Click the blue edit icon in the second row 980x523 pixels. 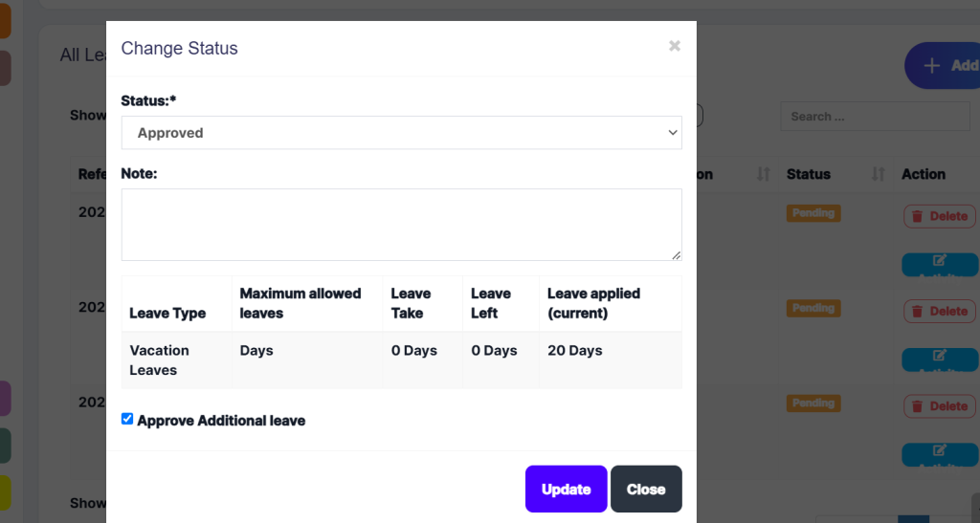(939, 356)
